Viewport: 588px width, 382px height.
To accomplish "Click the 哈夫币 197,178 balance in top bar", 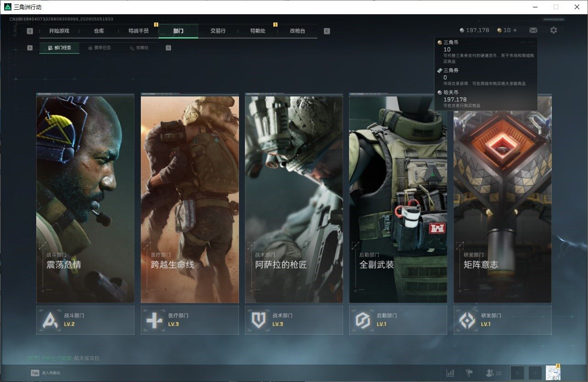I will click(475, 30).
